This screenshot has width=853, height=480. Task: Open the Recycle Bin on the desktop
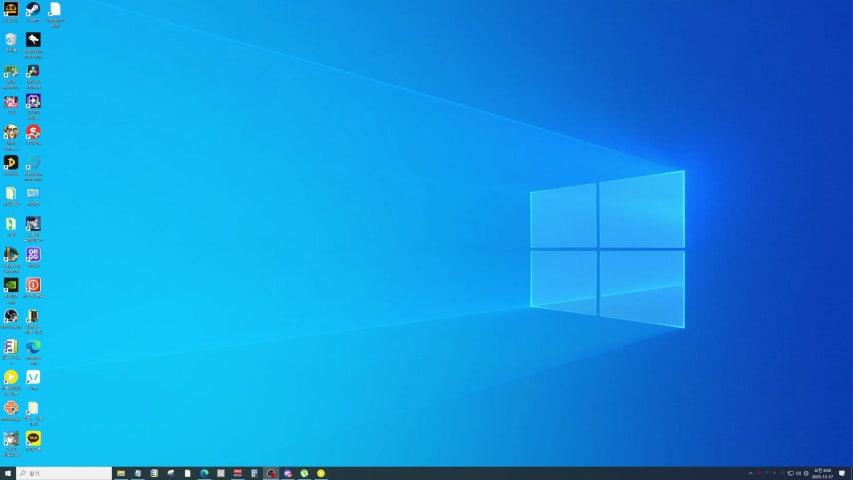click(11, 40)
